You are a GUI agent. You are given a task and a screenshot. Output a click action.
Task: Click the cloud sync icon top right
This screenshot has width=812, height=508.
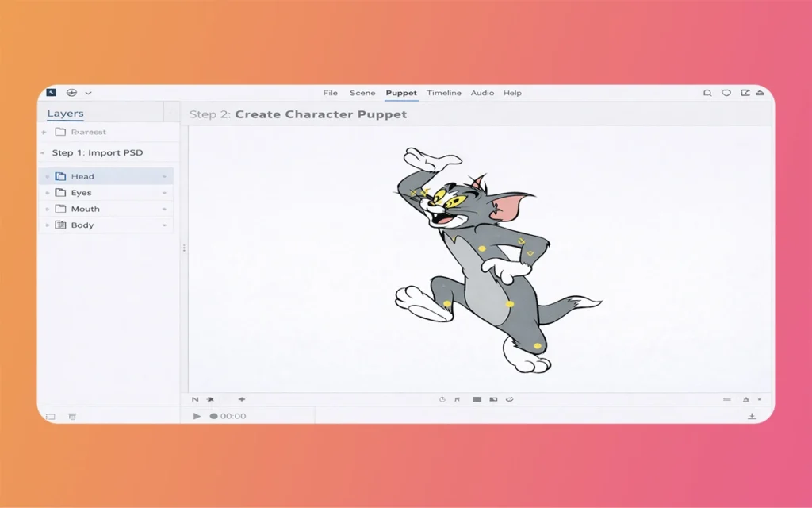click(760, 93)
